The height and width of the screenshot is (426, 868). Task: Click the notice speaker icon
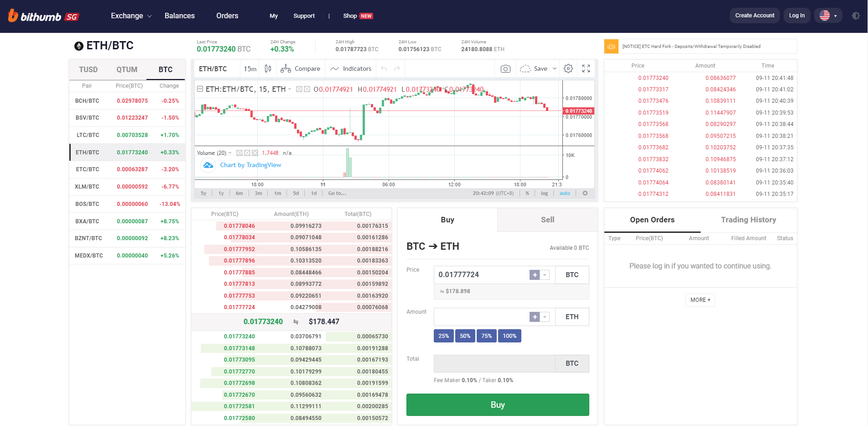(x=611, y=47)
